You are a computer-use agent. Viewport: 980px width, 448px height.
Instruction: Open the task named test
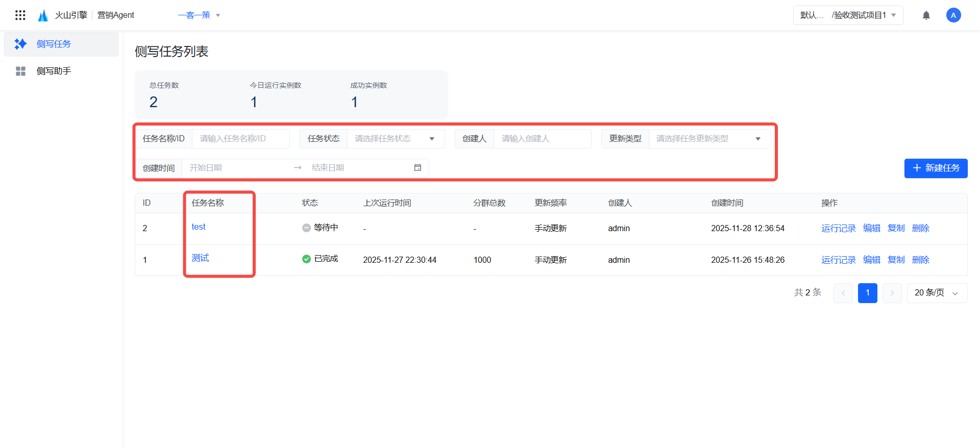(199, 227)
